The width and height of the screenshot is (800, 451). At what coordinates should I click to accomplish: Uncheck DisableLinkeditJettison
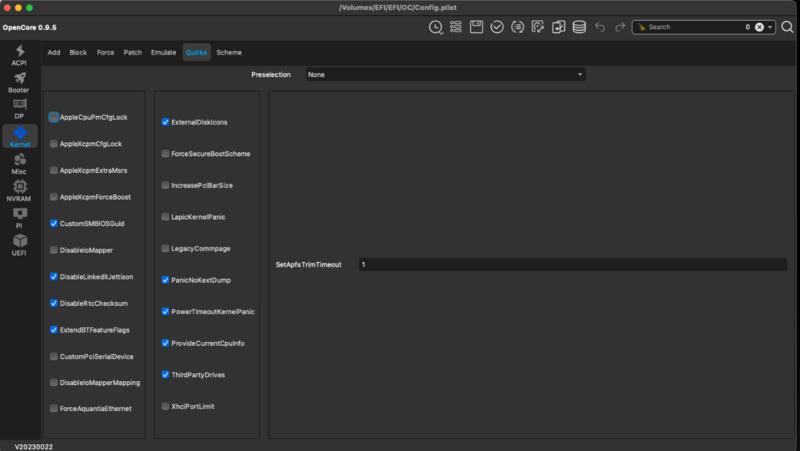point(54,277)
